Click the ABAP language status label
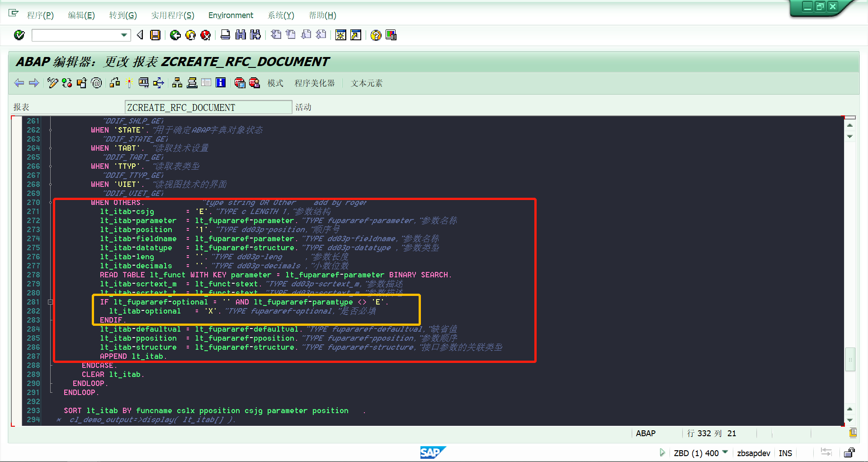This screenshot has width=868, height=462. tap(646, 433)
